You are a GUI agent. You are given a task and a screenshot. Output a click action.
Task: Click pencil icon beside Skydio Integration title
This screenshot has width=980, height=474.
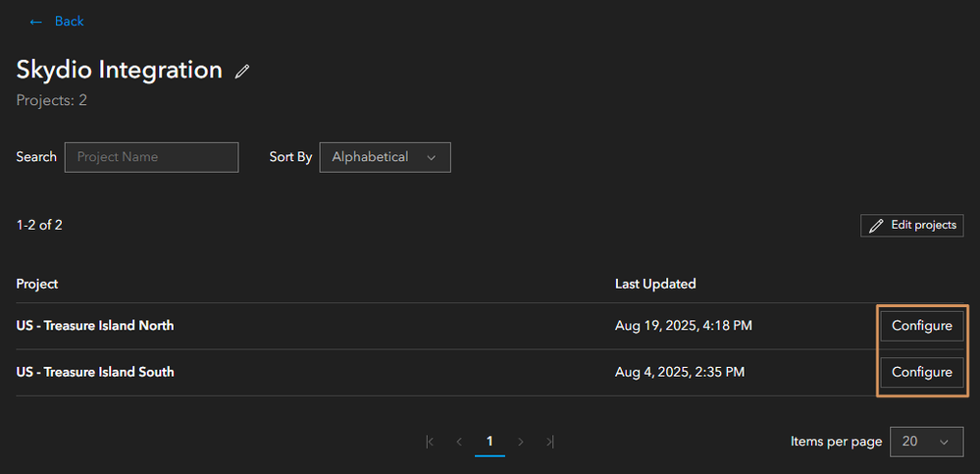pos(242,71)
